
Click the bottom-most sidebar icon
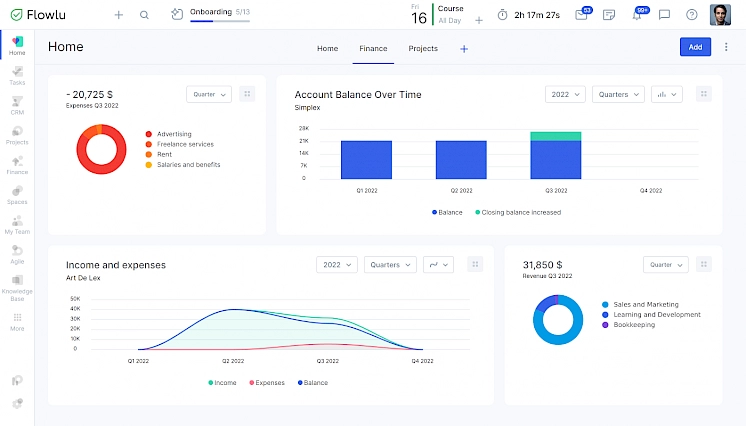[17, 403]
